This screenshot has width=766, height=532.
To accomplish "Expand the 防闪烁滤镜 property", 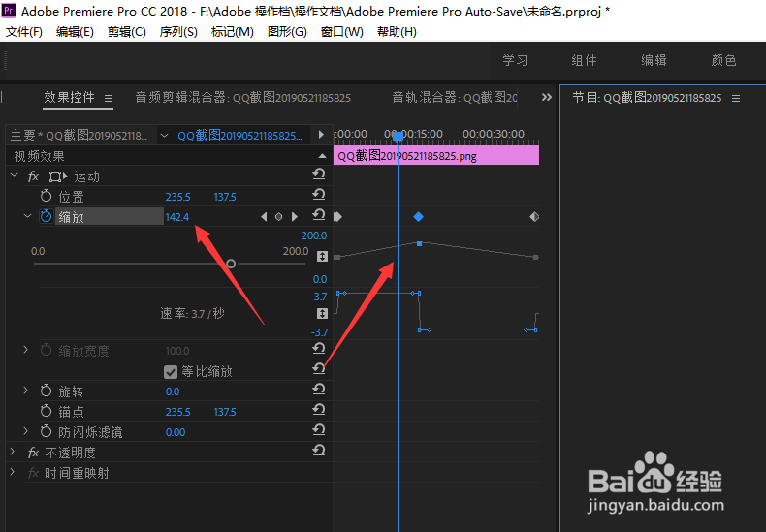I will pyautogui.click(x=26, y=430).
